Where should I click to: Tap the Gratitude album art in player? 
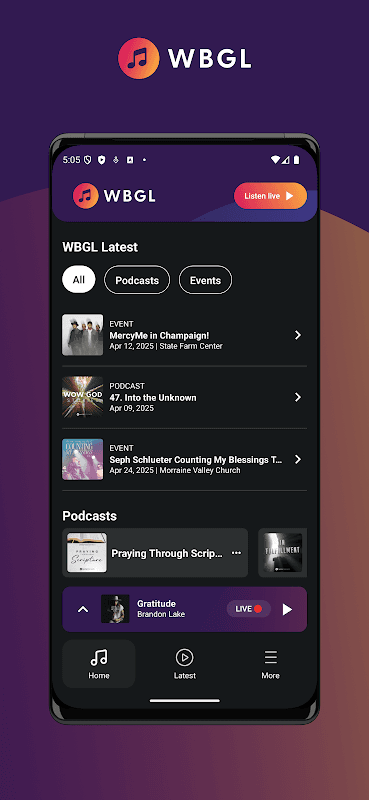click(115, 609)
